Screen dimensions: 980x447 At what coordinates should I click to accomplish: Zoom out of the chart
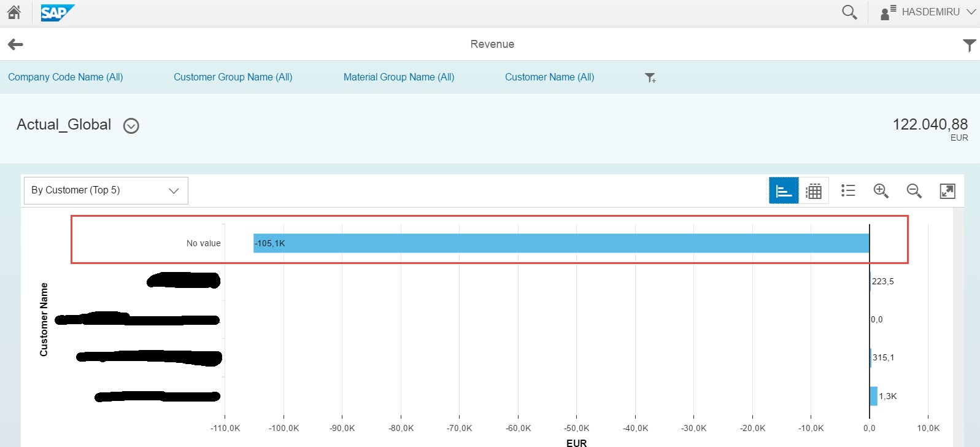pos(914,191)
